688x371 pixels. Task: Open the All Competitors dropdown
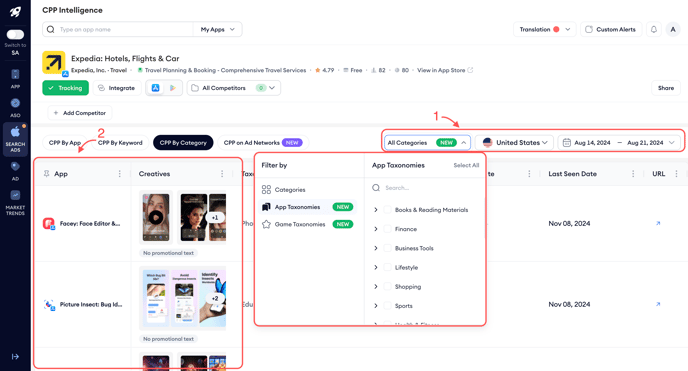[234, 88]
